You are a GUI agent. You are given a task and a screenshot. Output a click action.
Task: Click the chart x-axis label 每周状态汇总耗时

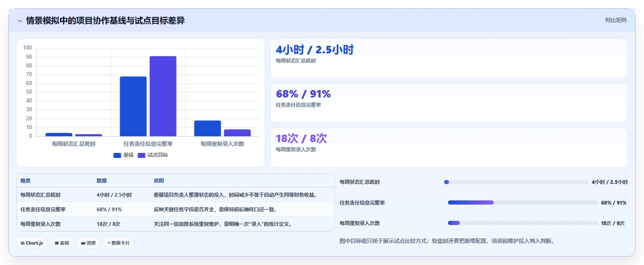pyautogui.click(x=73, y=144)
